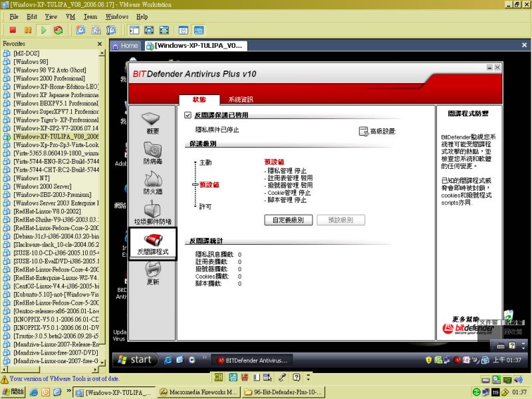The height and width of the screenshot is (399, 532).
Task: Open the View menu
Action: (x=51, y=17)
